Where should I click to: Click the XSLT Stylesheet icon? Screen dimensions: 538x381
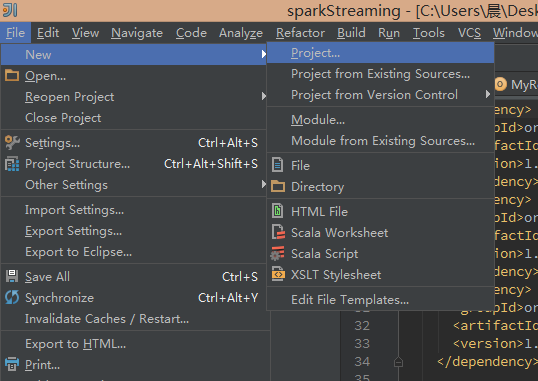coord(278,274)
